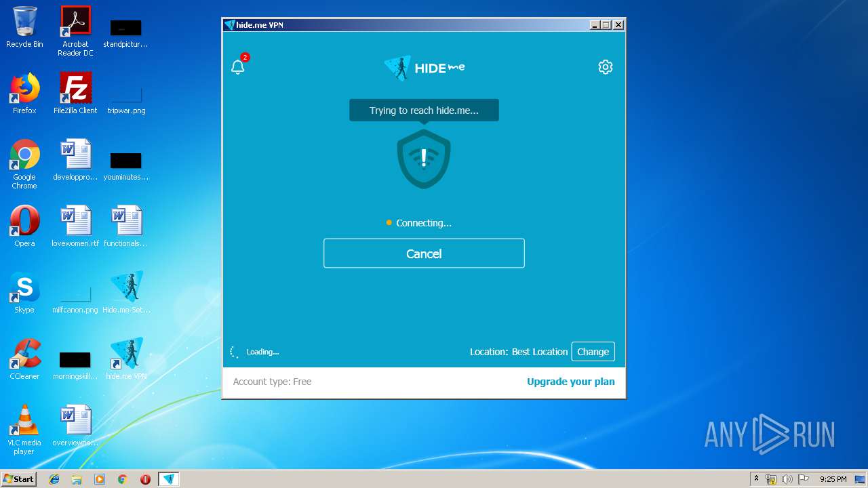Open hide.me VPN desktop shortcut
This screenshot has width=868, height=488.
pyautogui.click(x=126, y=359)
